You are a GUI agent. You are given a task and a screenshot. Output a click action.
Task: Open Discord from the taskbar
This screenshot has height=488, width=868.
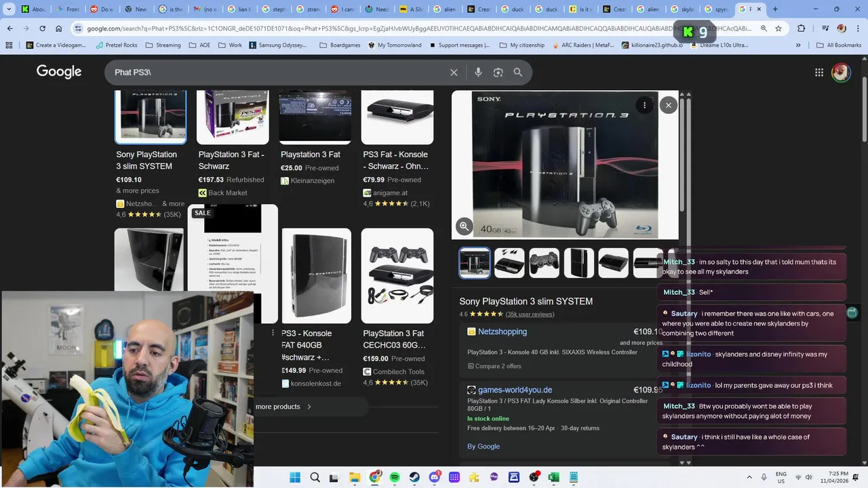tap(435, 477)
